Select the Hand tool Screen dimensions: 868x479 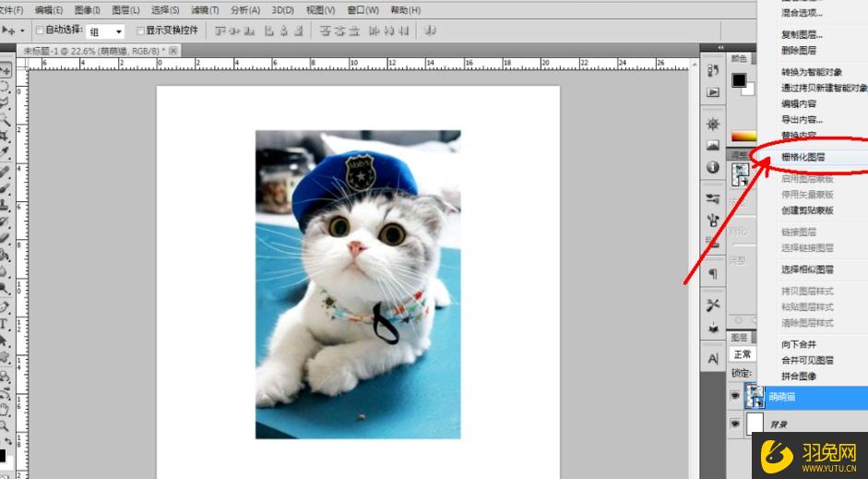pyautogui.click(x=5, y=410)
